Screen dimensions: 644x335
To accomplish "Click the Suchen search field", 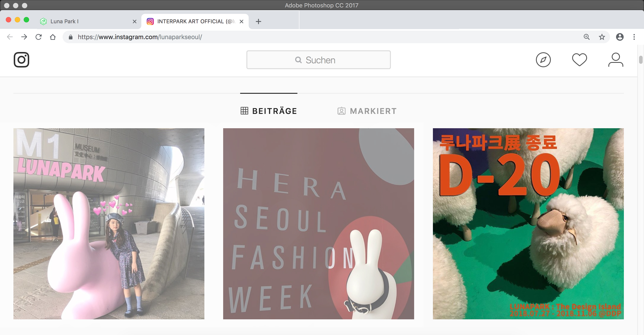I will coord(318,60).
